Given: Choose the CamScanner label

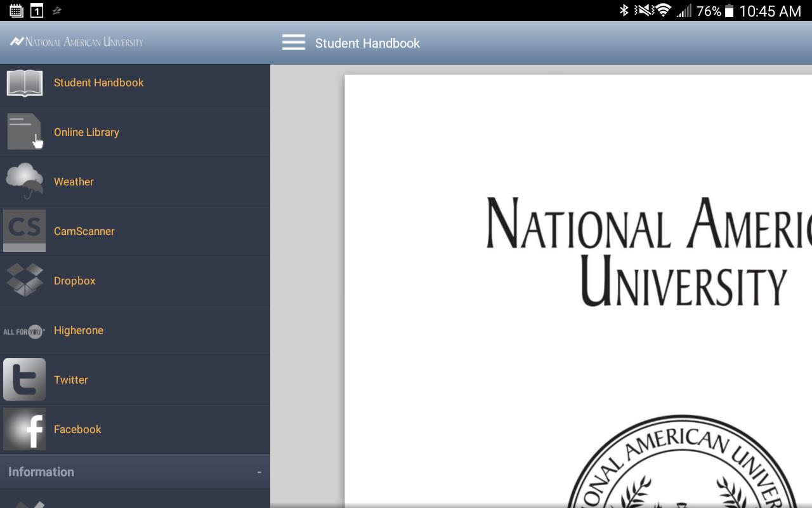Looking at the screenshot, I should point(84,231).
